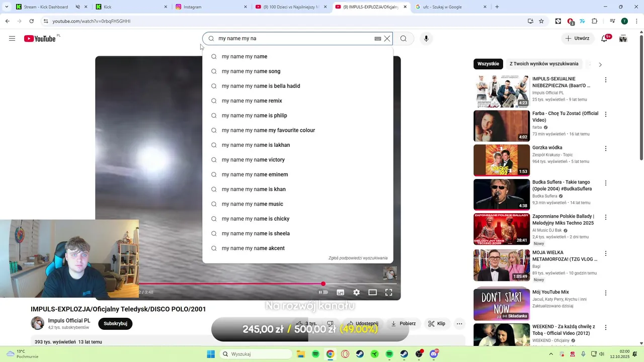
Task: Select suggestion 'my name my name victory'
Action: point(298,160)
